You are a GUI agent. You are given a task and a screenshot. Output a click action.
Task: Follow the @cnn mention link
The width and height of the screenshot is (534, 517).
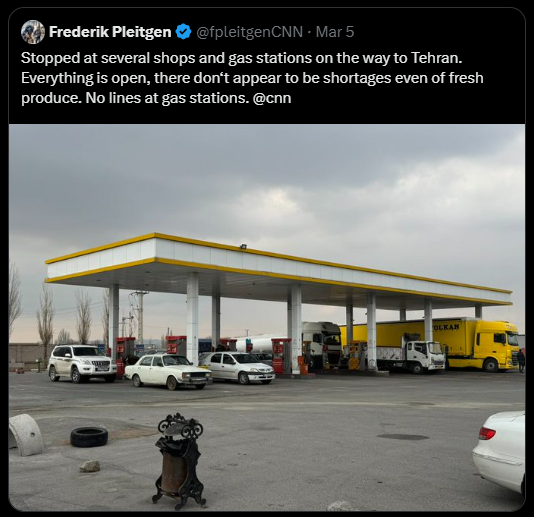[x=272, y=98]
